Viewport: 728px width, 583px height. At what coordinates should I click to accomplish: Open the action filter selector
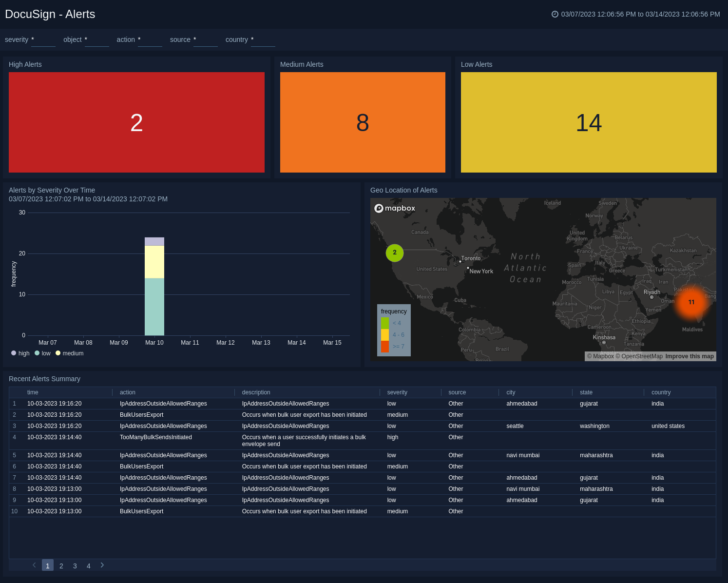tap(150, 39)
